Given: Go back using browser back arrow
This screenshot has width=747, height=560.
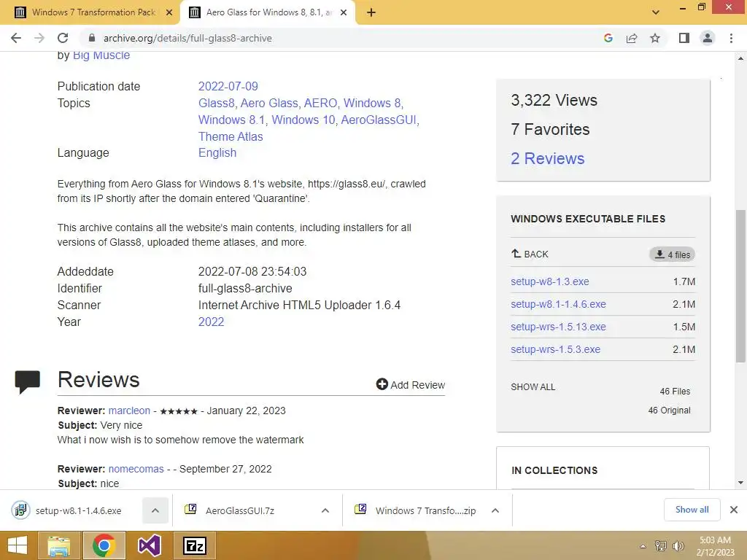Looking at the screenshot, I should click(16, 38).
